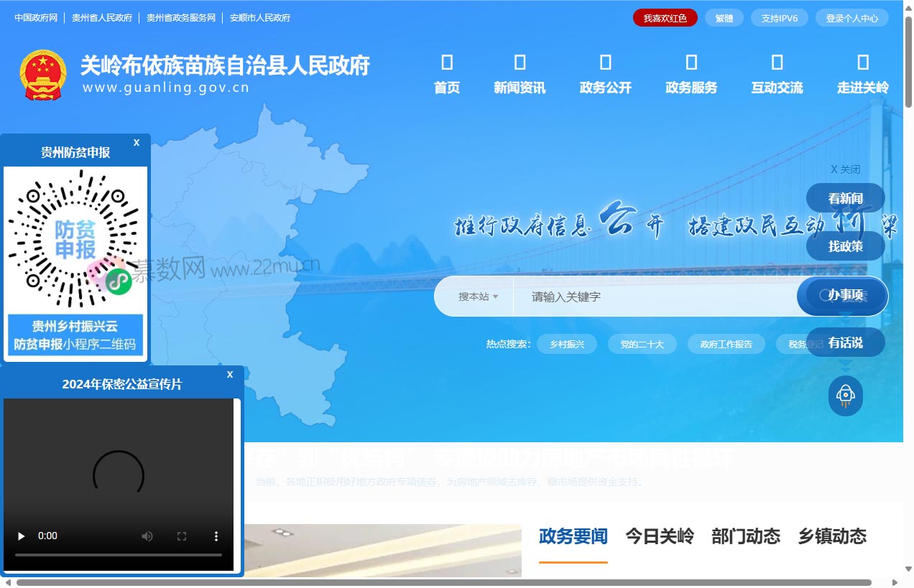Click the 政务服务 services icon

pyautogui.click(x=691, y=63)
